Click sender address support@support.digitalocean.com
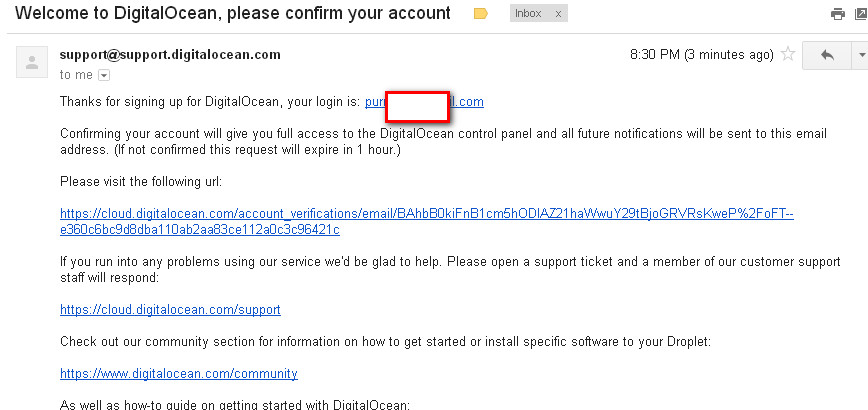 [170, 54]
